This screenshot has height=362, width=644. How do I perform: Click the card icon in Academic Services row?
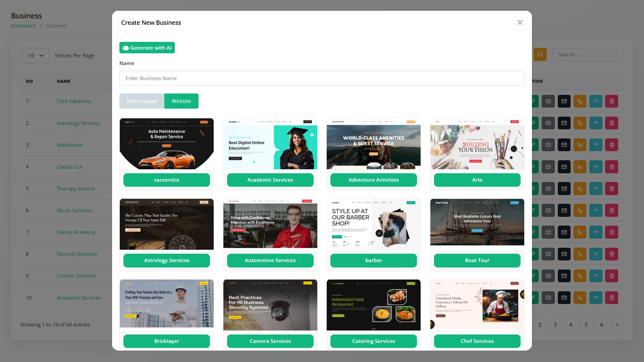click(x=548, y=298)
